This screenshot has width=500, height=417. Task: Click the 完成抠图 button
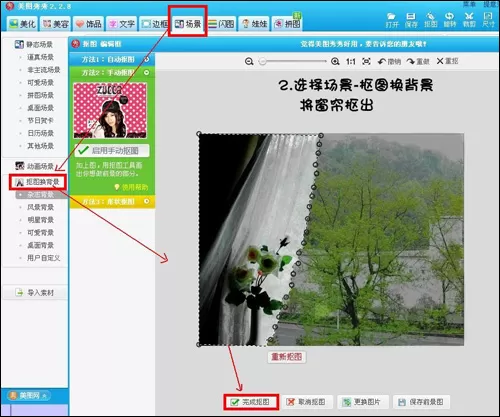coord(251,402)
